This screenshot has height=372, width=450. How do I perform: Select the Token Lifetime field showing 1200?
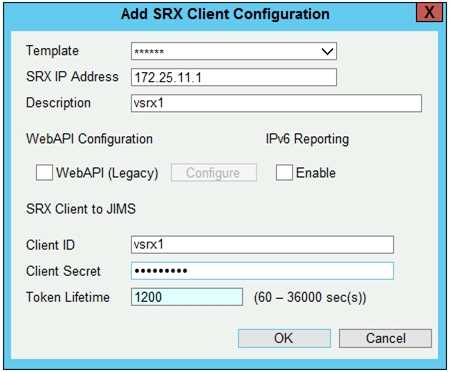coord(187,297)
